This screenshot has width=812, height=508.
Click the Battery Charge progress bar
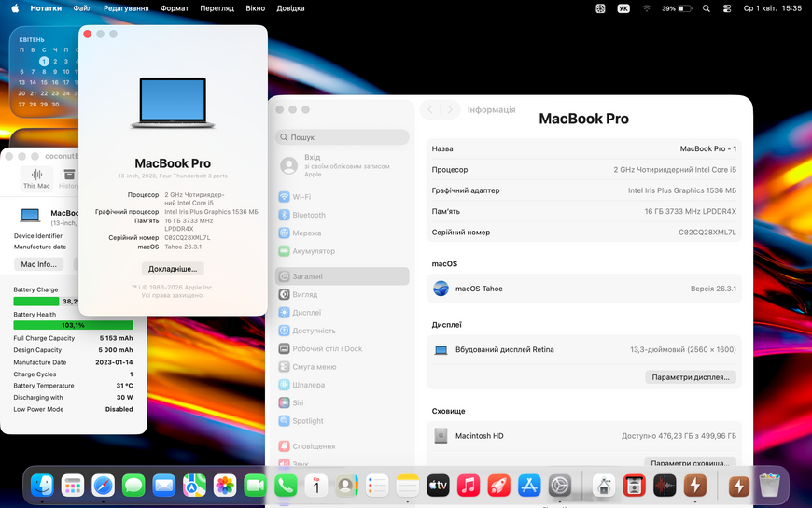point(46,302)
